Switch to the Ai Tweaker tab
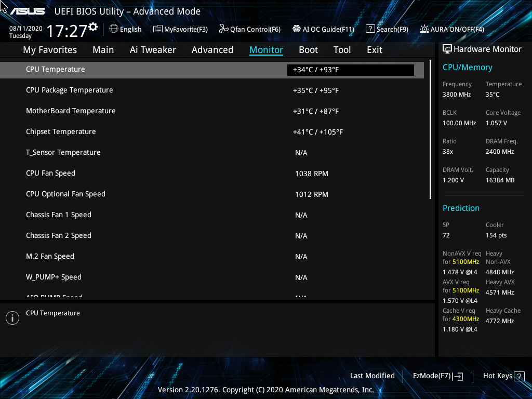Viewport: 532px width, 399px height. pyautogui.click(x=153, y=49)
